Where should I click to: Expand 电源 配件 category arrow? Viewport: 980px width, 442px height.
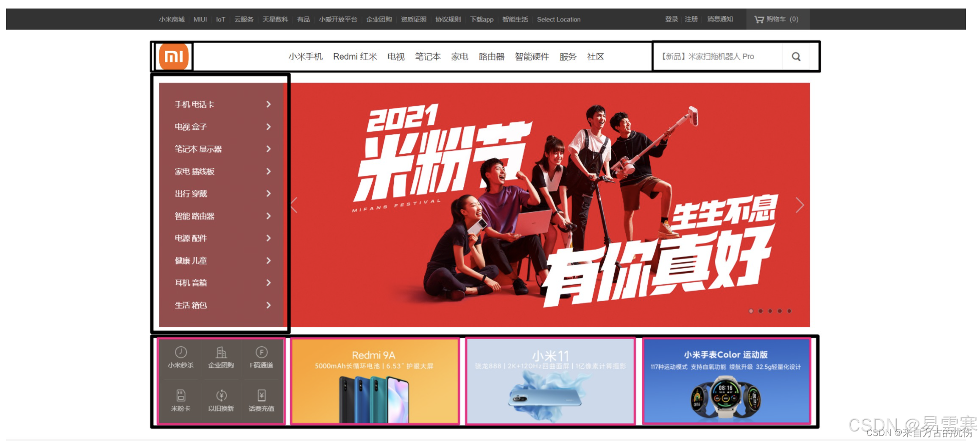click(x=269, y=238)
